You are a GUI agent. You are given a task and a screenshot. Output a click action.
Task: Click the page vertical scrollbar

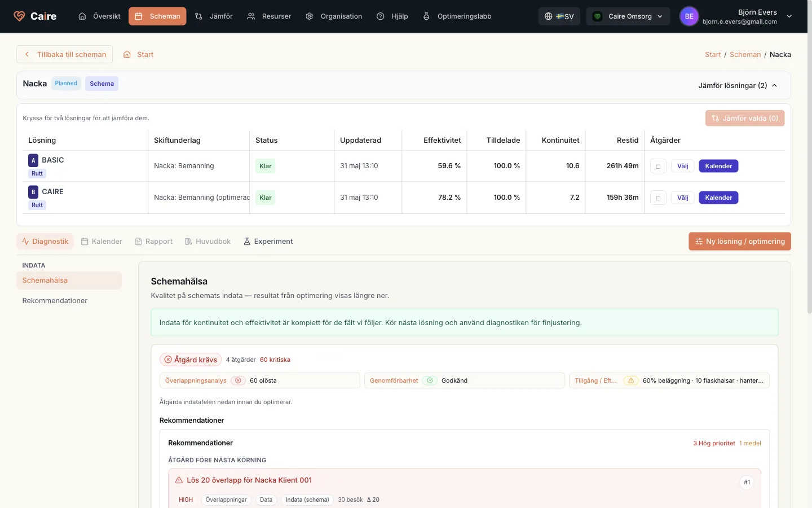tap(810, 169)
